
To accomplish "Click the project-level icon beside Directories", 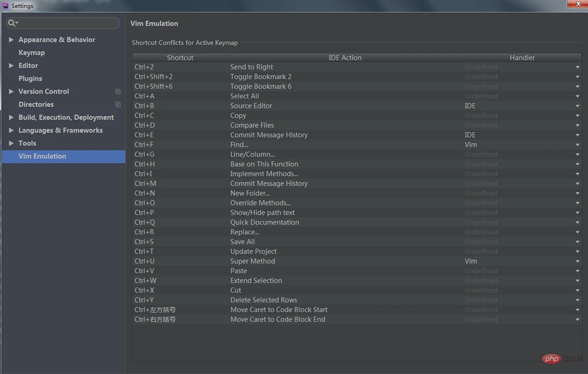I will 118,104.
